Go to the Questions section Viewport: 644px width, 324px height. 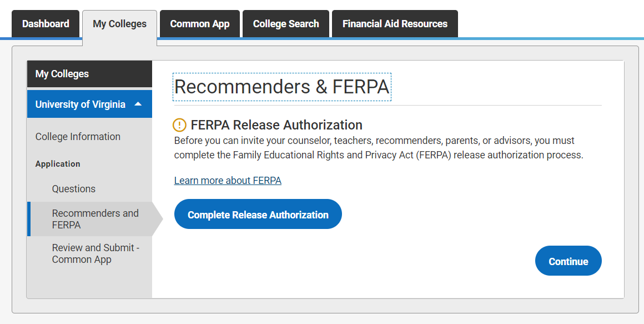point(74,189)
